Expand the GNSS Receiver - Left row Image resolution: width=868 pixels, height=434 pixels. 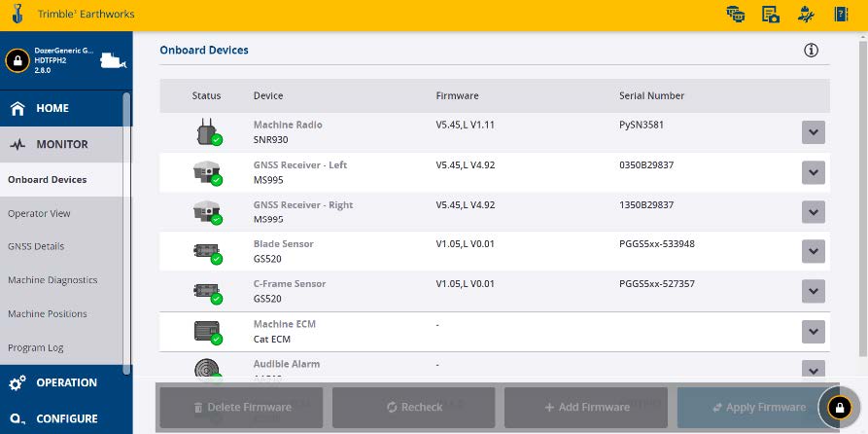[x=814, y=172]
